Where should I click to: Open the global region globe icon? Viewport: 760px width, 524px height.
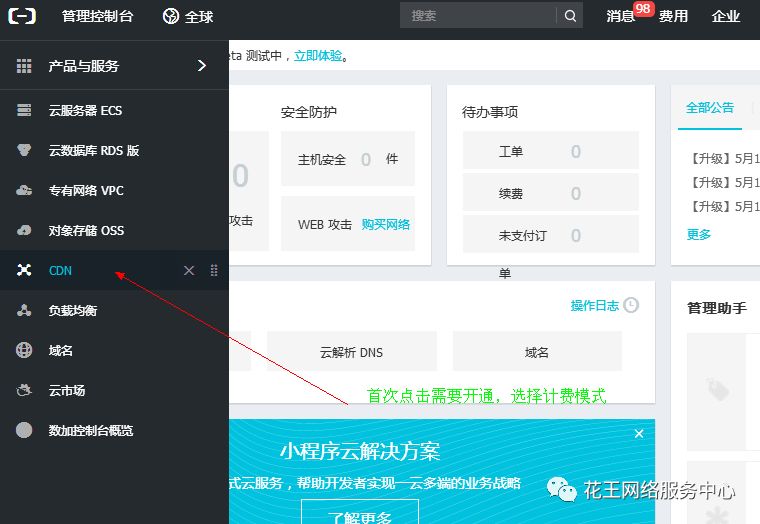pyautogui.click(x=171, y=16)
